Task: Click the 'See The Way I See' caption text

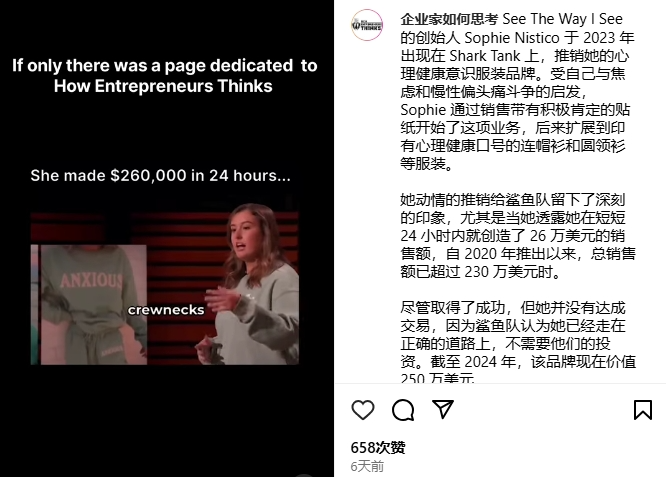Action: pos(562,19)
